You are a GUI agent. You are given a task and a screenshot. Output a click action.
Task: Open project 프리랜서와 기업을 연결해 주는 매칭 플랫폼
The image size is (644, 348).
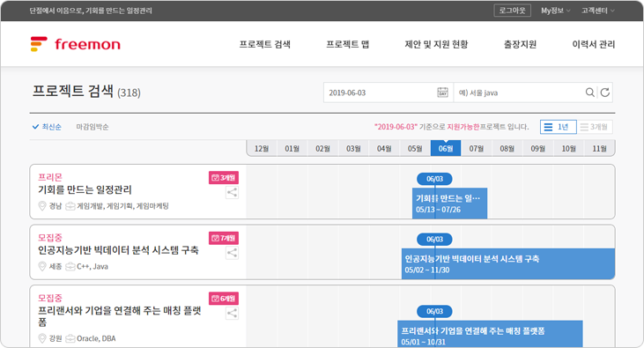[x=120, y=316]
